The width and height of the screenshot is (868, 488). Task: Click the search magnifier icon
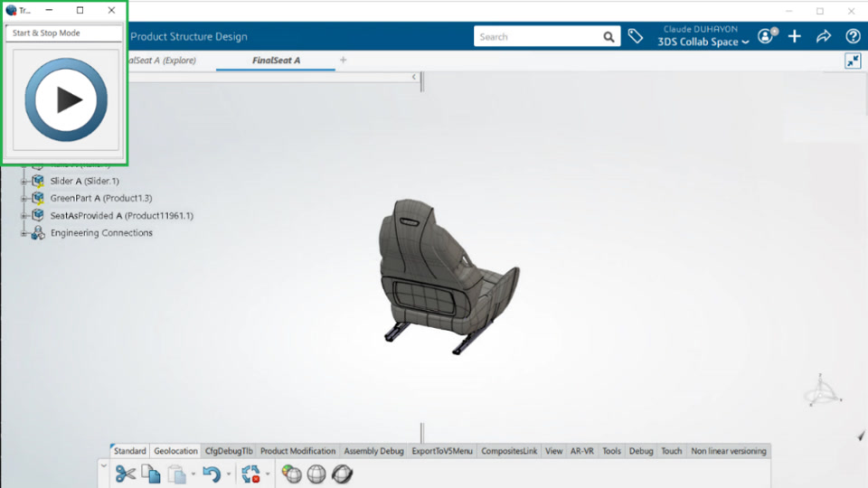pos(609,37)
